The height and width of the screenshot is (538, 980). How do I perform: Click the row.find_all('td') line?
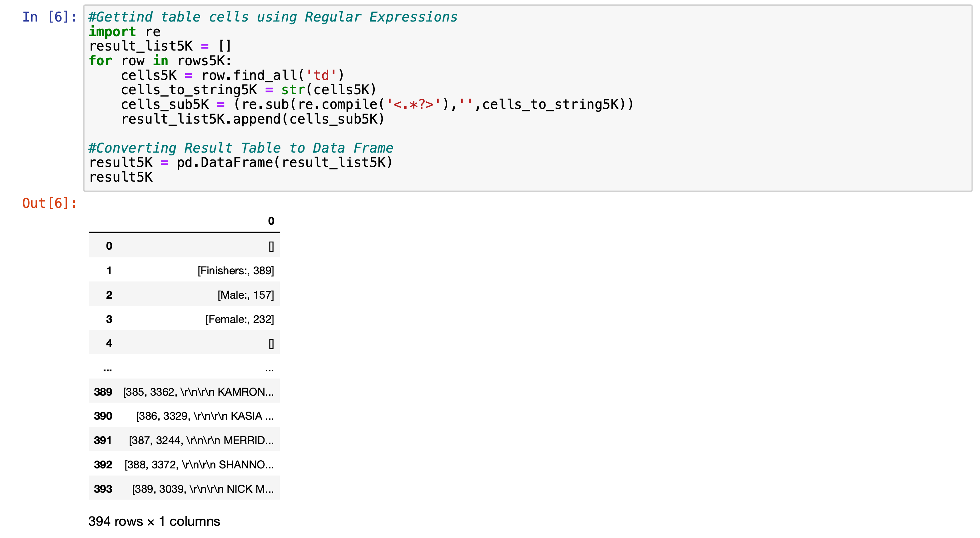232,75
